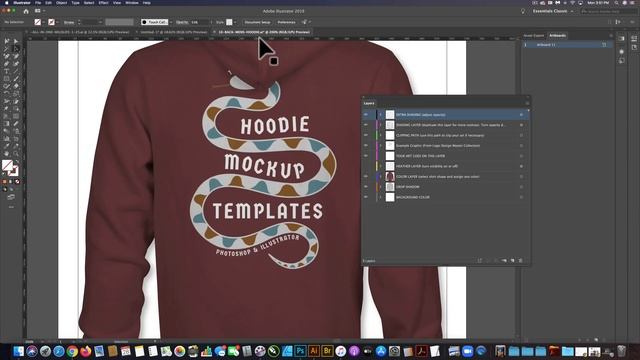
Task: Open the Zoom app in the dock
Action: tap(467, 351)
